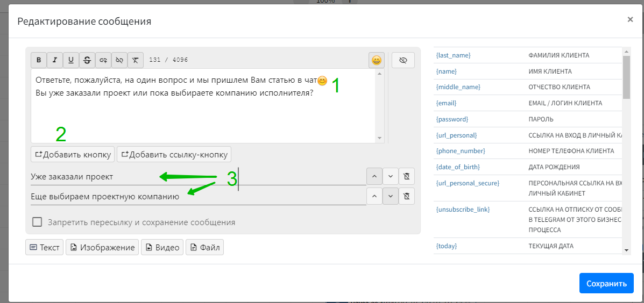
Task: Toggle the crossed-eye preview visibility button
Action: click(x=403, y=60)
